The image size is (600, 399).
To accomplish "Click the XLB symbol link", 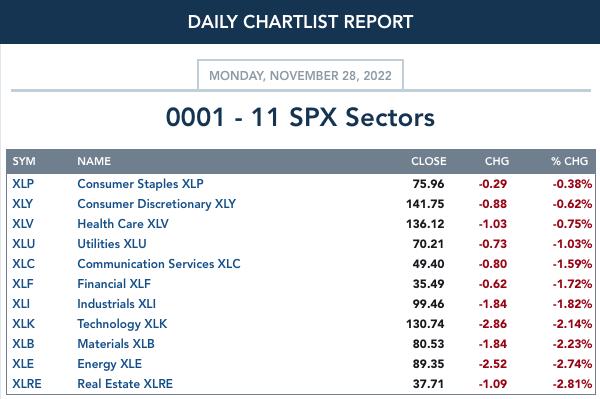I will [23, 344].
